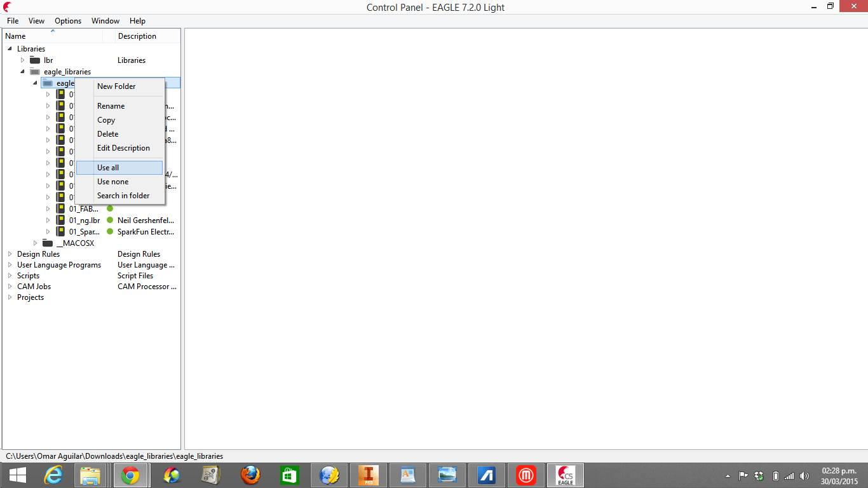Select the User Language Programs tree item
Viewport: 868px width, 488px height.
(x=59, y=265)
